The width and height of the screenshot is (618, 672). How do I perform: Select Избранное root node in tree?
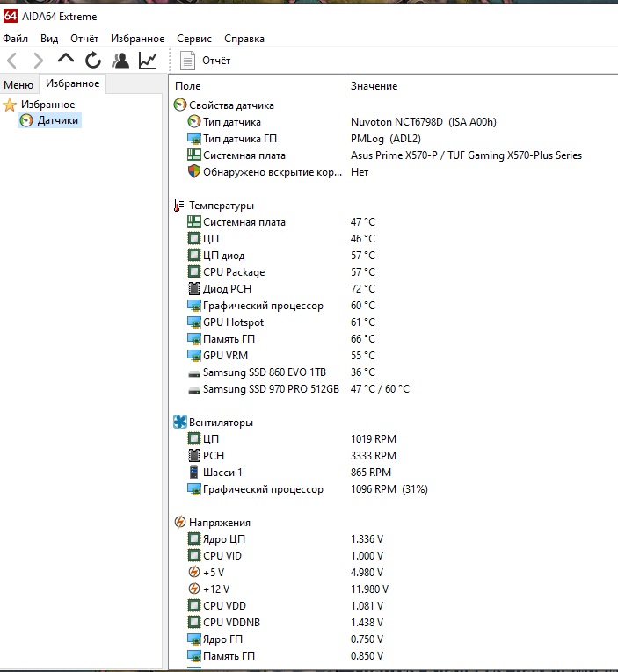(x=47, y=105)
